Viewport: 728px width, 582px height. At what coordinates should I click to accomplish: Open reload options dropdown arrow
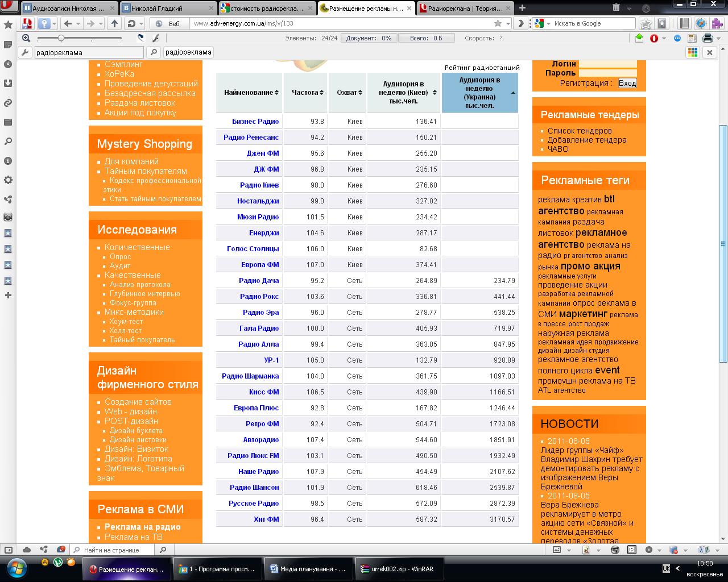click(x=142, y=23)
